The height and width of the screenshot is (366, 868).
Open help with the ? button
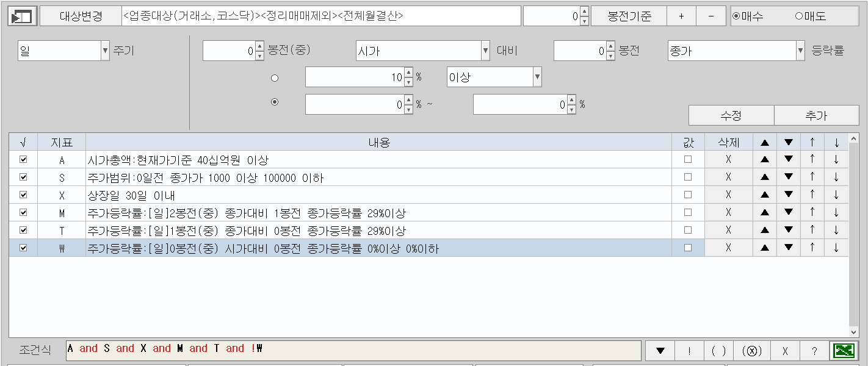(814, 351)
